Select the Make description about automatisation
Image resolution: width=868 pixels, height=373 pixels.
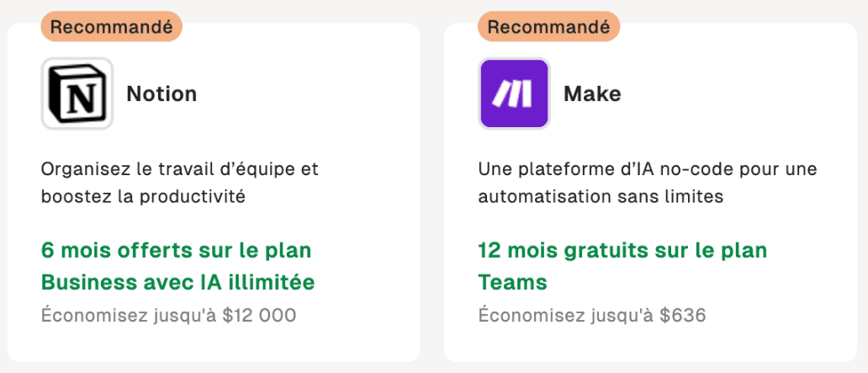(648, 169)
